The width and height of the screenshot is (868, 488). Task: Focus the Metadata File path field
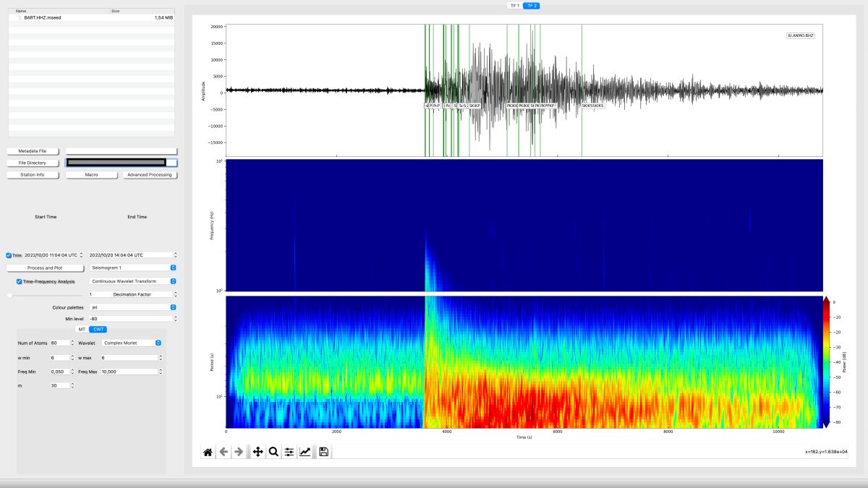pyautogui.click(x=122, y=151)
